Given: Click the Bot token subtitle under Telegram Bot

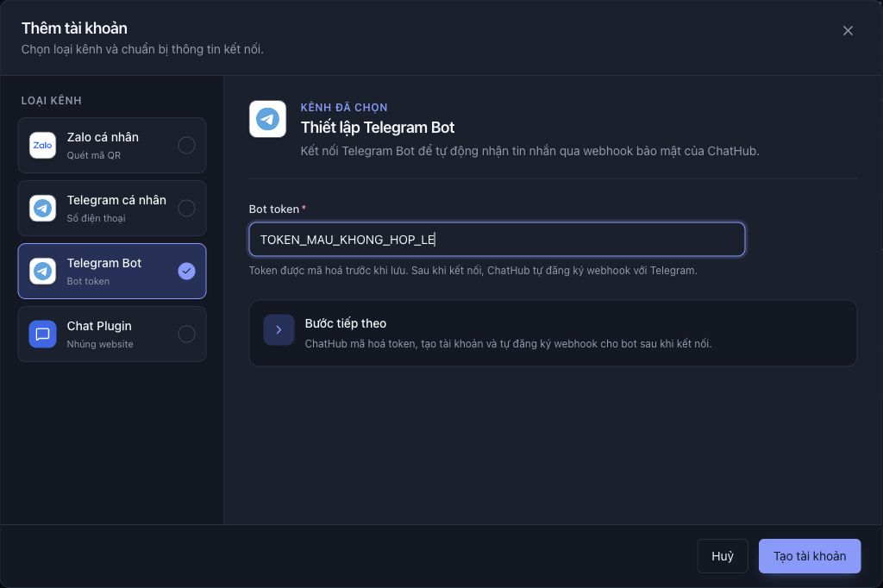Looking at the screenshot, I should click(89, 281).
